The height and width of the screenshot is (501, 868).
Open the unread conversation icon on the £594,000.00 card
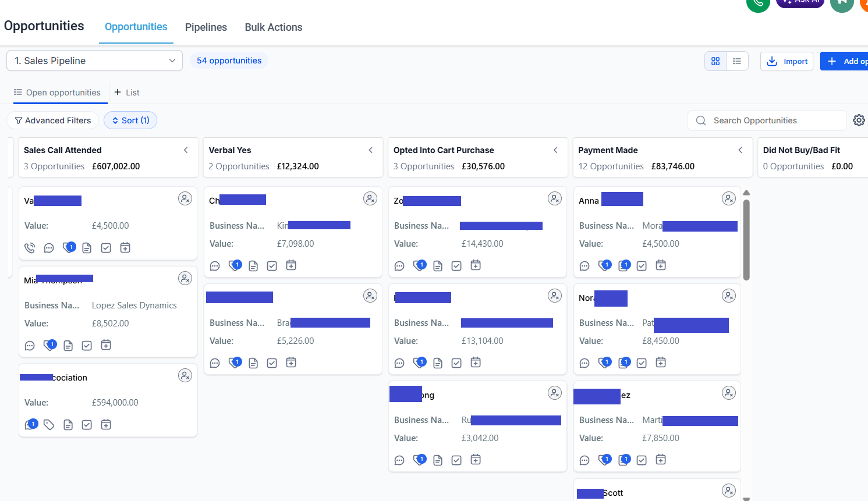(x=31, y=425)
